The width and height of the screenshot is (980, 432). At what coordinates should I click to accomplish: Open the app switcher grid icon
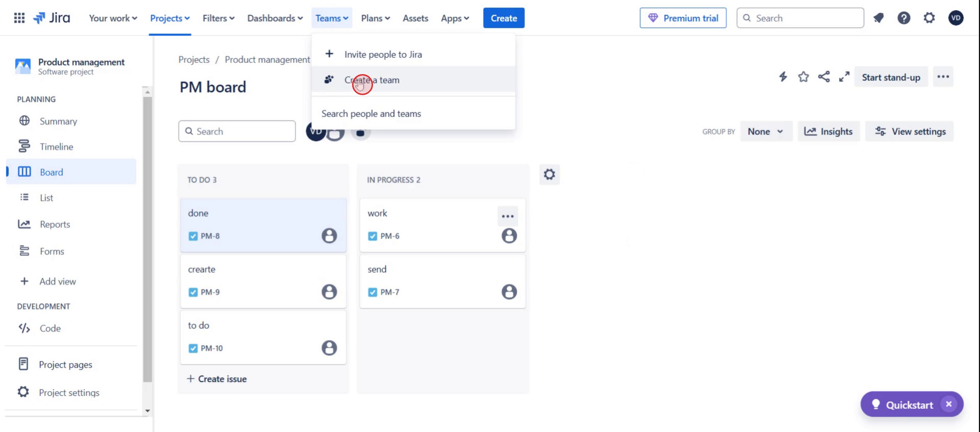19,18
